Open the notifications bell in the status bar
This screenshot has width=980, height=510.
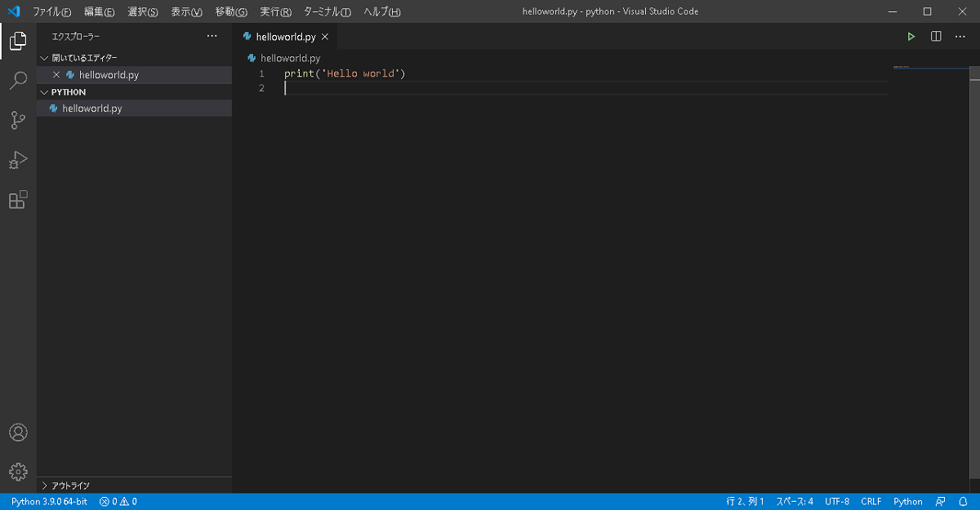(962, 501)
